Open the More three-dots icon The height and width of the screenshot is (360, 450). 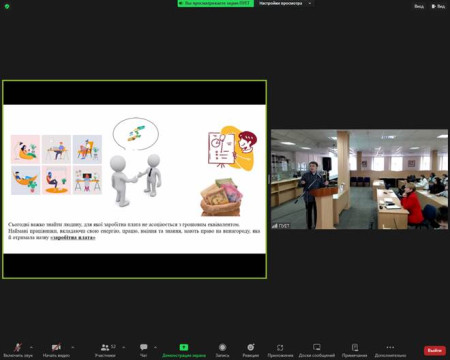pos(390,347)
